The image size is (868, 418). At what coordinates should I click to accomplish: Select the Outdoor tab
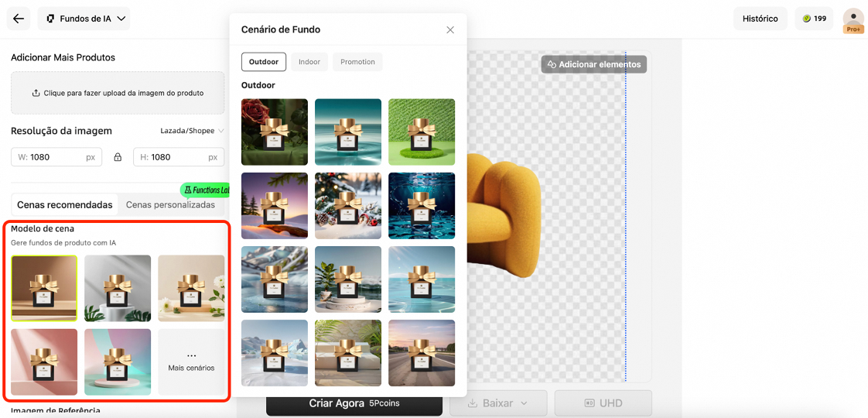264,62
